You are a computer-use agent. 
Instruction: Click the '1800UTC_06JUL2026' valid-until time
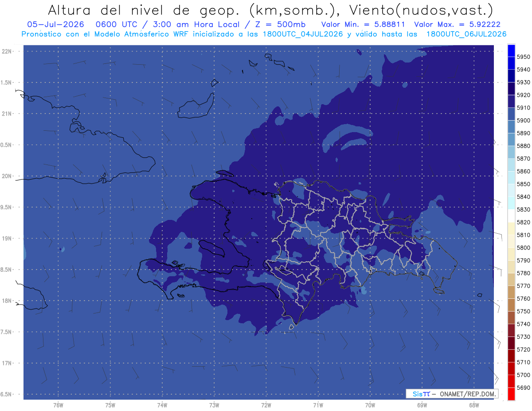(466, 34)
